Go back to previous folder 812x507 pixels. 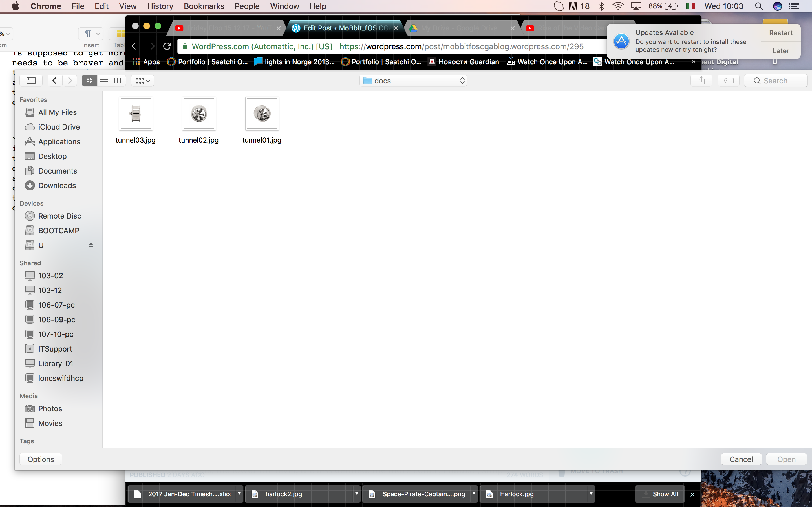pyautogui.click(x=55, y=81)
